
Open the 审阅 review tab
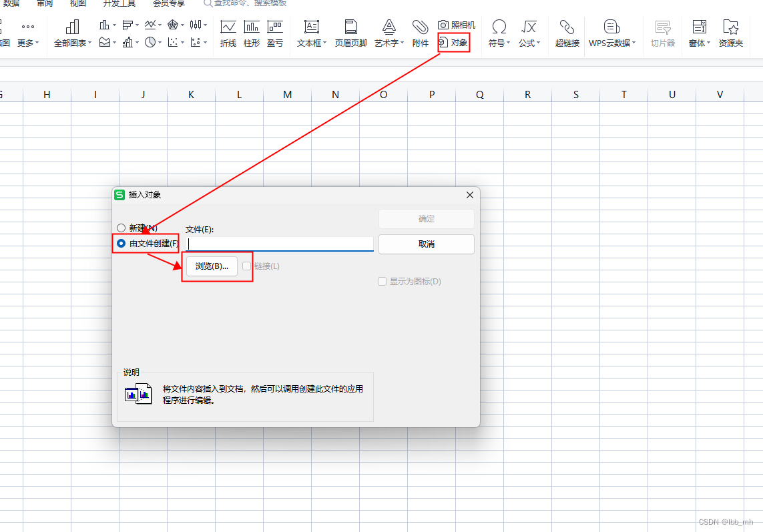pos(45,3)
